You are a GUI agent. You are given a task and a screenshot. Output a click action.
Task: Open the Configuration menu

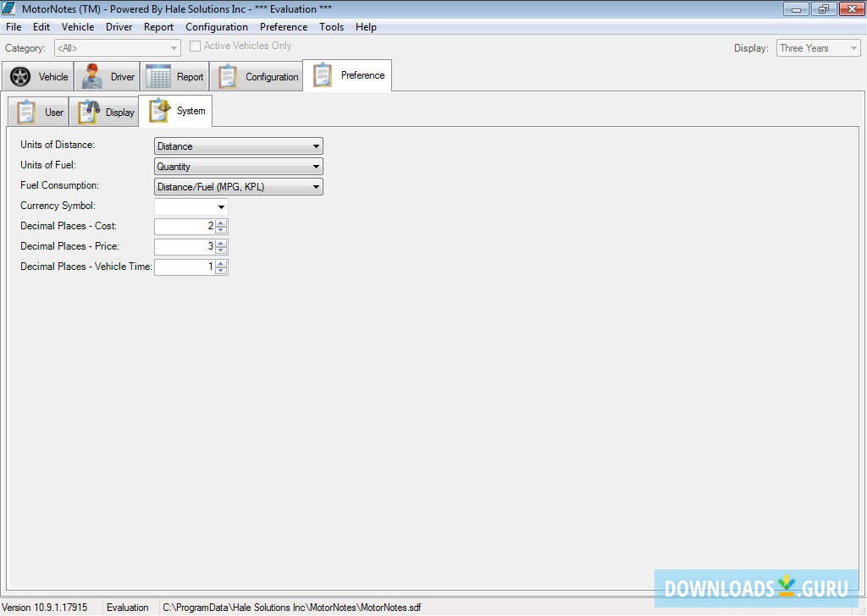pyautogui.click(x=217, y=27)
